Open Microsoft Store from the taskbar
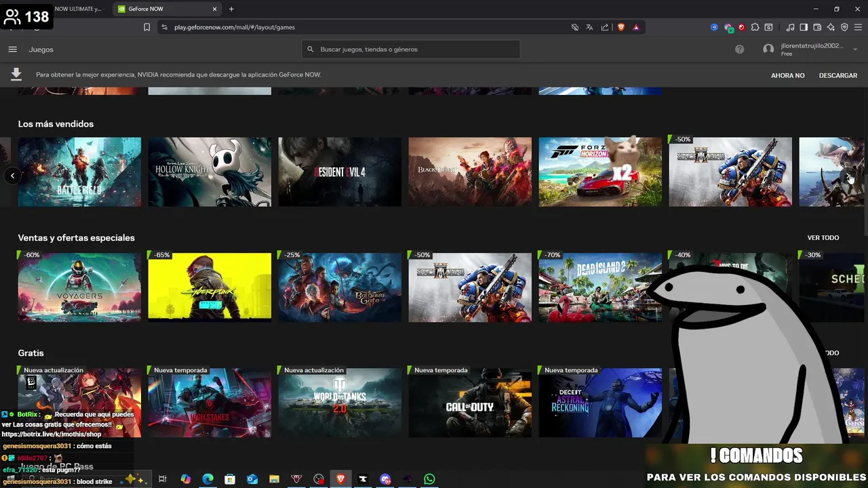Screen dimensions: 868x488 230,479
